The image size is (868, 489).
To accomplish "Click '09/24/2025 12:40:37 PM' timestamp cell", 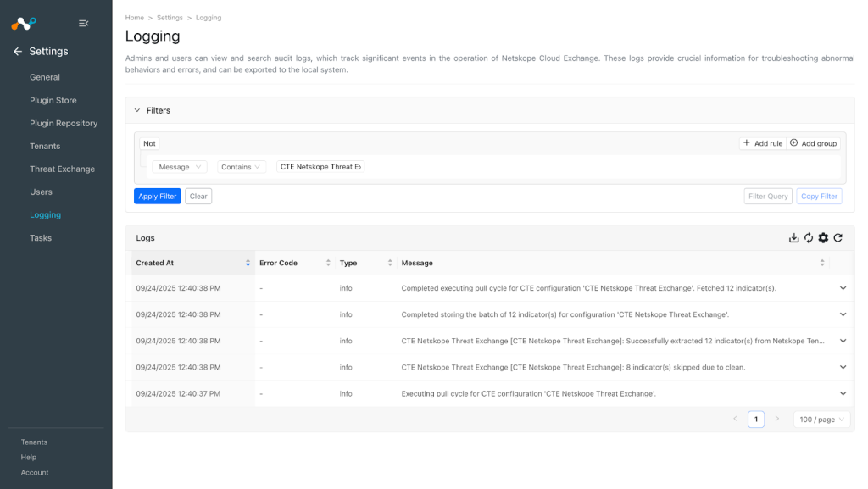I will (x=178, y=394).
